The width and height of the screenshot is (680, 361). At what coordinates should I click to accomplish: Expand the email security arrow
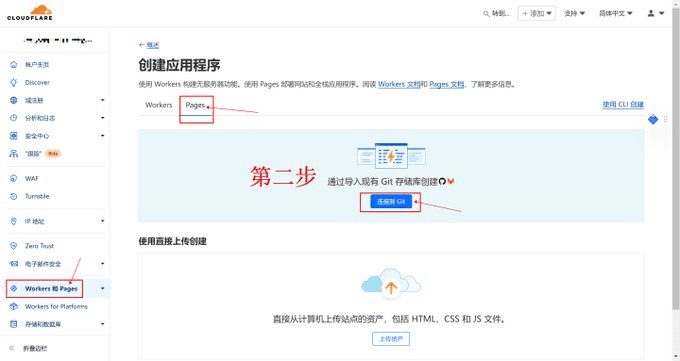pos(103,264)
